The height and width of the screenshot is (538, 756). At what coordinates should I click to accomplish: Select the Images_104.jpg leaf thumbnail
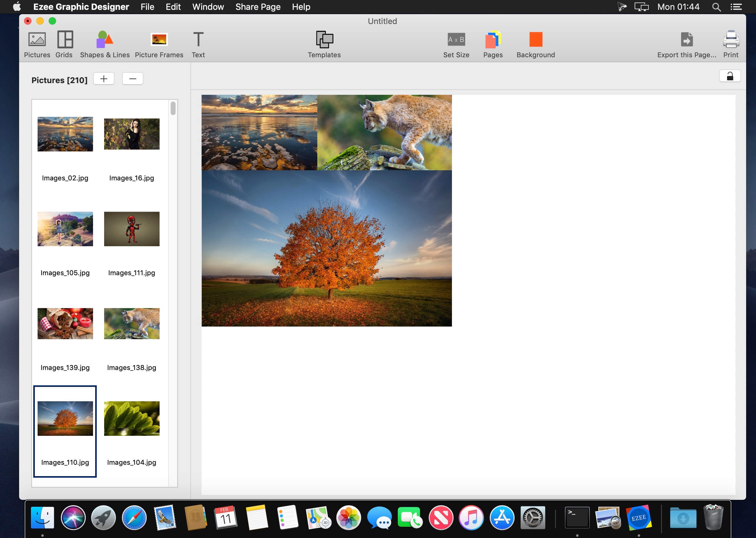tap(132, 418)
